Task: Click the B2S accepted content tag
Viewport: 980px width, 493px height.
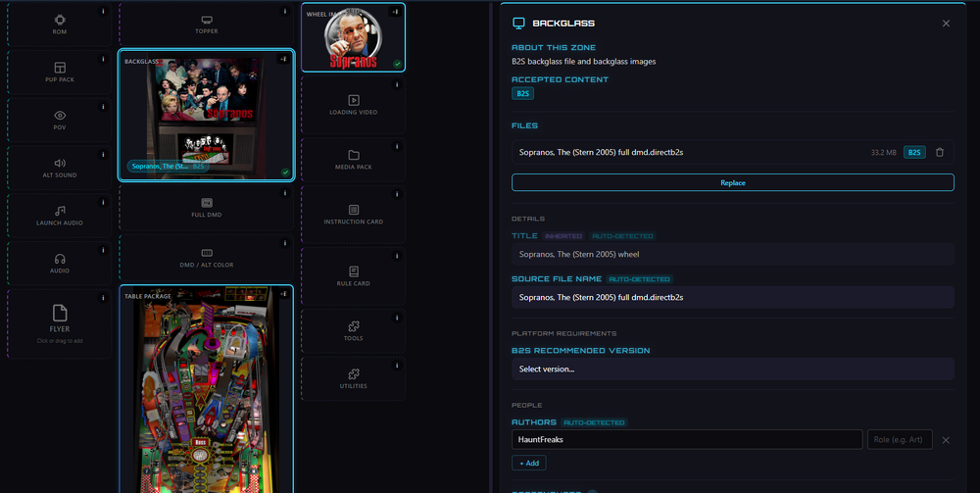Action: 522,94
